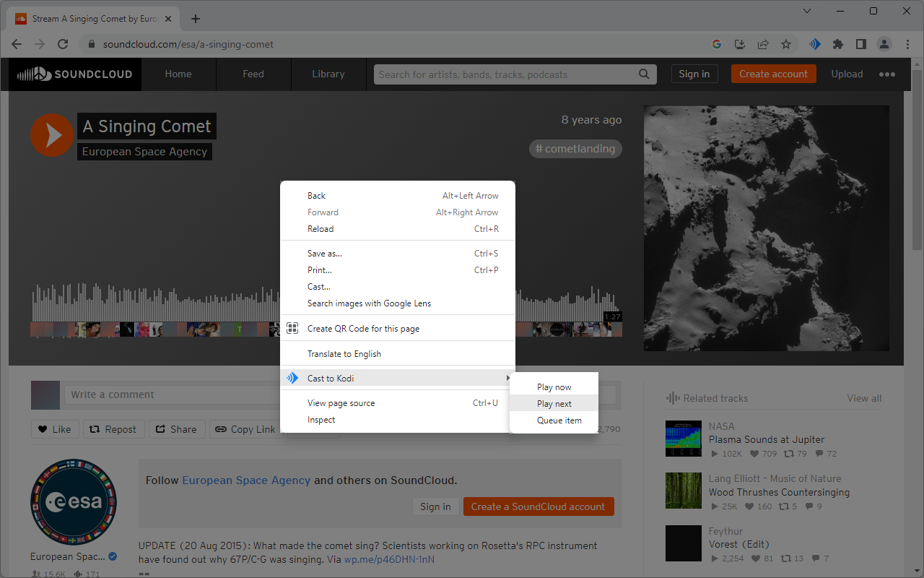
Task: Open the Vorest (Edit) track link
Action: (x=739, y=544)
